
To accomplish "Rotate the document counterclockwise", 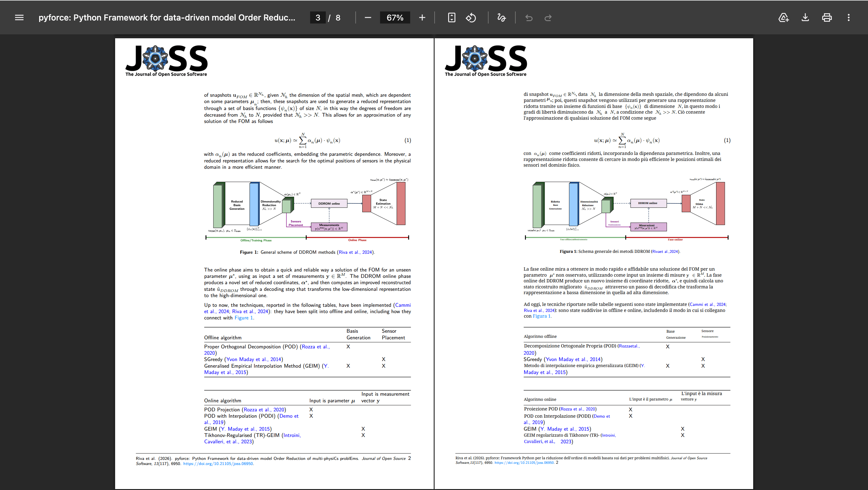I will coord(471,17).
